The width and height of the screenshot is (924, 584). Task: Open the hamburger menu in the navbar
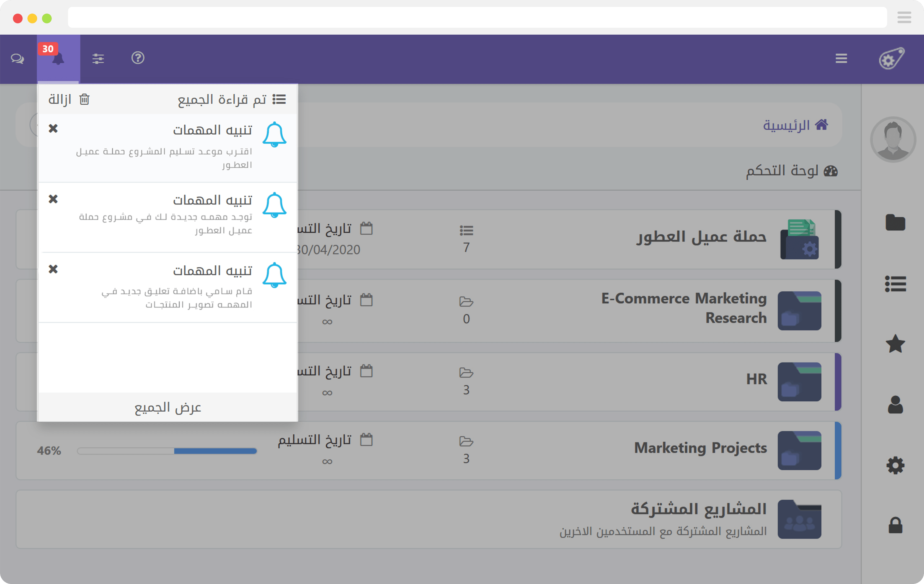(841, 59)
